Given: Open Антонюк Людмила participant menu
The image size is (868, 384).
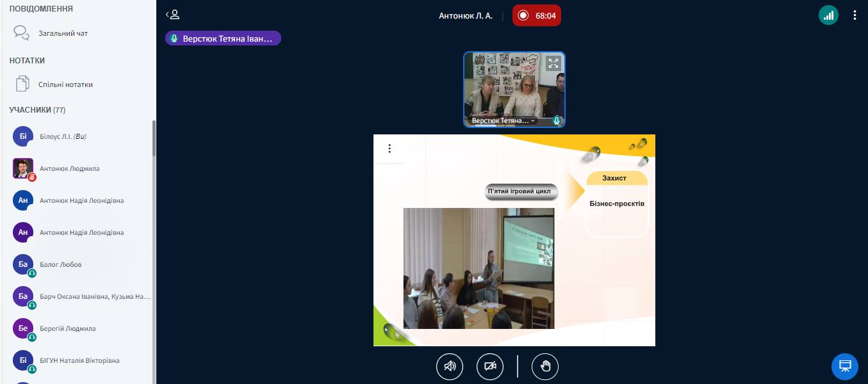Looking at the screenshot, I should (x=69, y=168).
